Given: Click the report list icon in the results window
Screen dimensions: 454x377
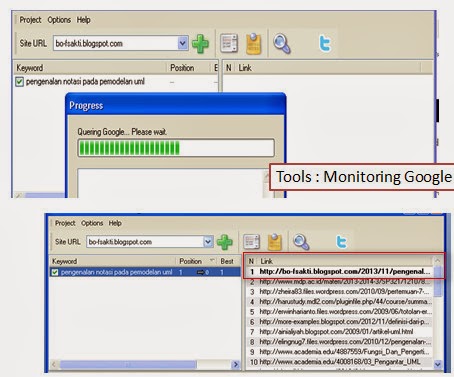Looking at the screenshot, I should tap(251, 242).
